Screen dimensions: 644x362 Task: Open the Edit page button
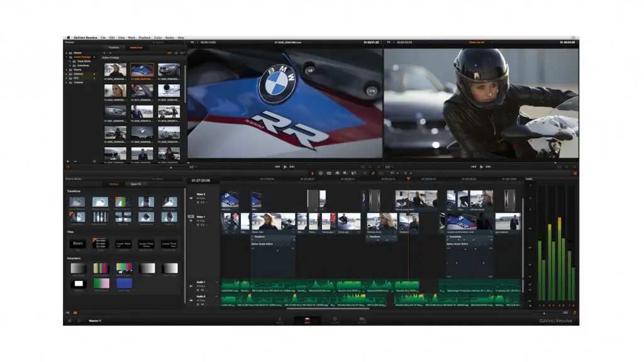point(307,321)
